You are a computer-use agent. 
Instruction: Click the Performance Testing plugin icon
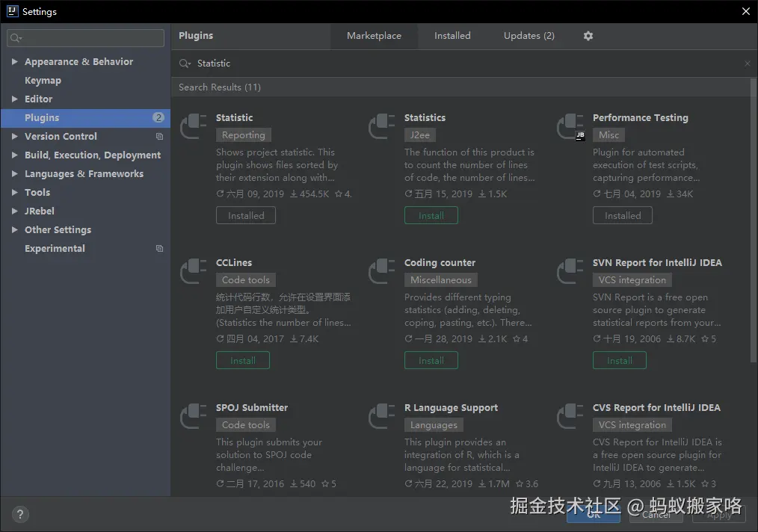(x=571, y=126)
